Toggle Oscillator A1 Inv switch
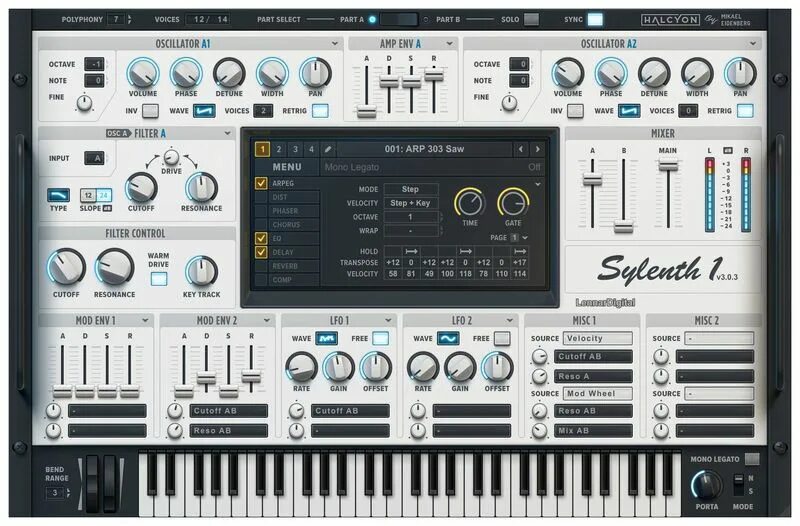The image size is (800, 526). [x=150, y=111]
